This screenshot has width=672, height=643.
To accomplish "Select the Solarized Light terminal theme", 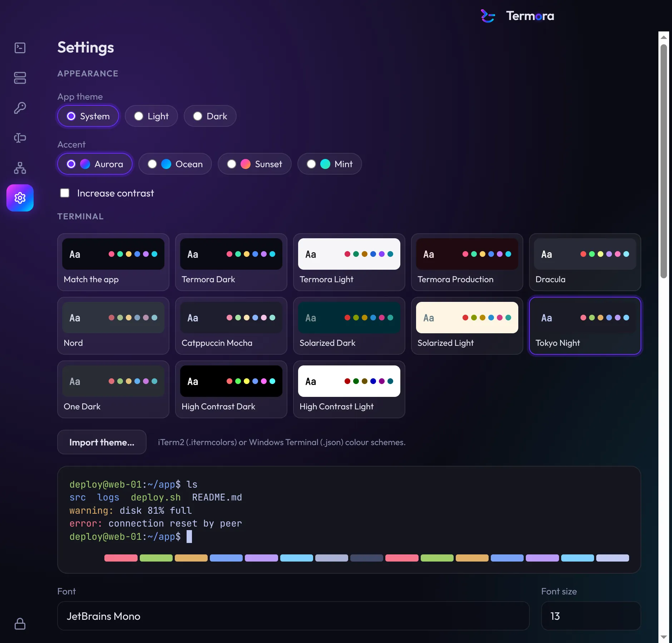I will pos(467,326).
